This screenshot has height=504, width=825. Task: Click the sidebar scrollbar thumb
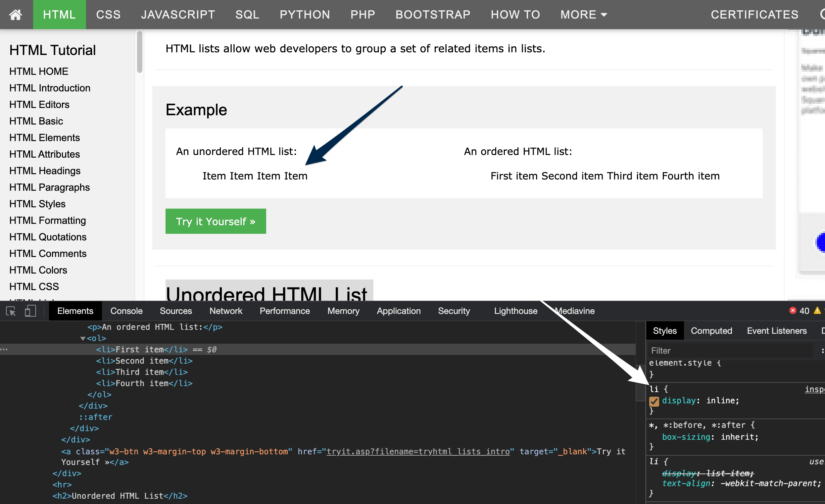pos(140,52)
